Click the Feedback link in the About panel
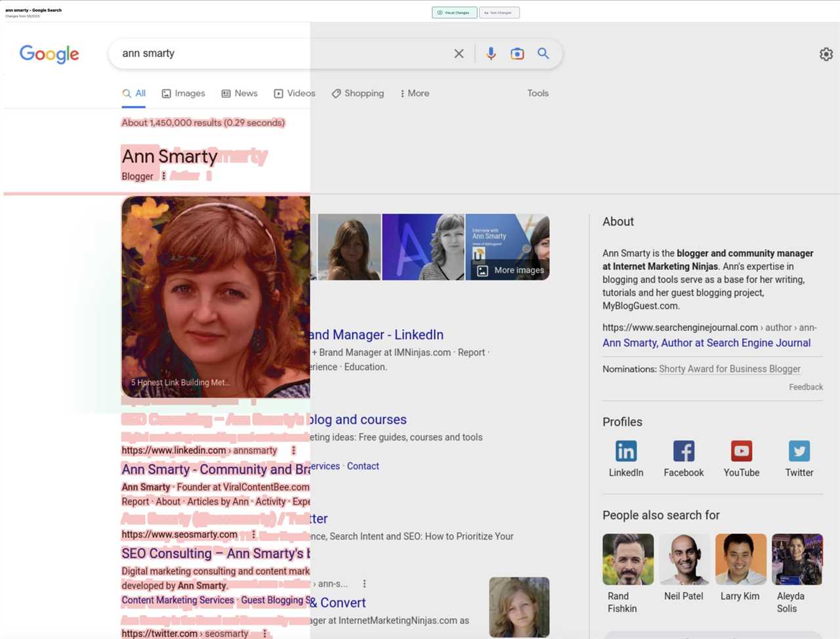This screenshot has height=639, width=840. [806, 387]
